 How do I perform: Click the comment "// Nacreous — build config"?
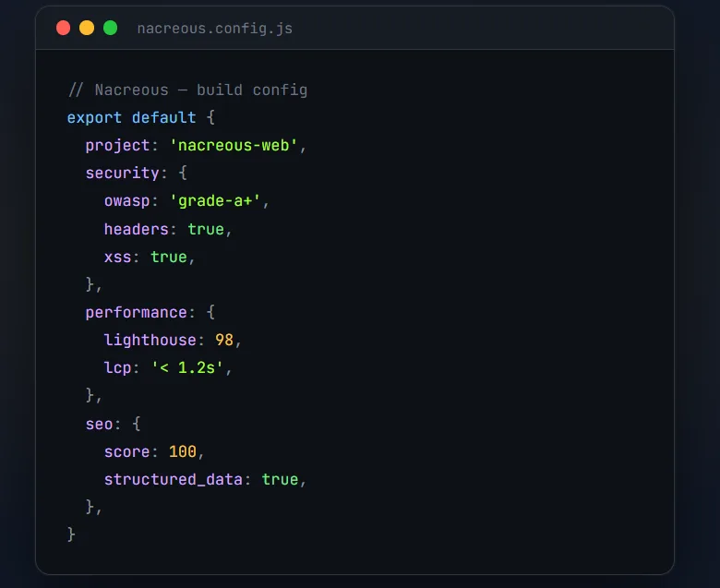187,90
